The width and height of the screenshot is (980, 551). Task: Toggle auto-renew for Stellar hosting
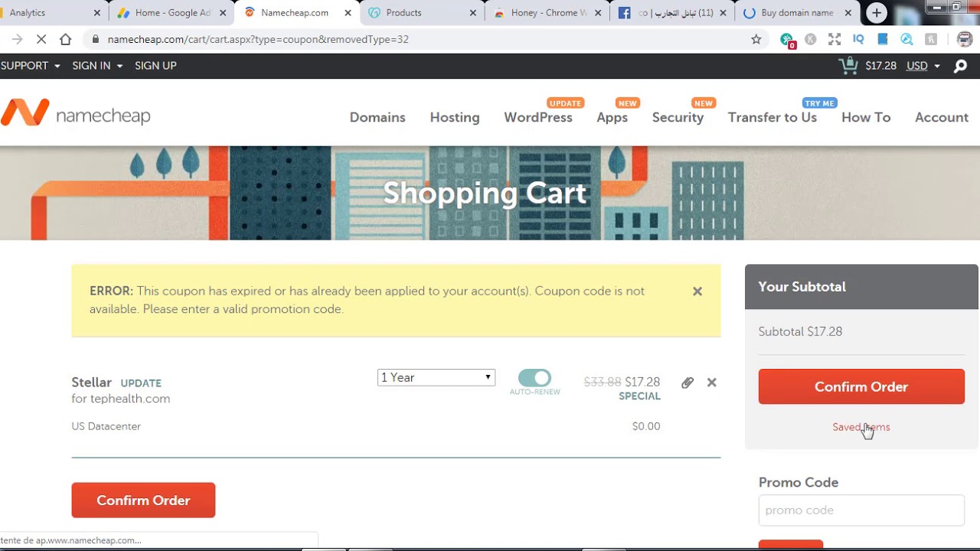tap(534, 378)
